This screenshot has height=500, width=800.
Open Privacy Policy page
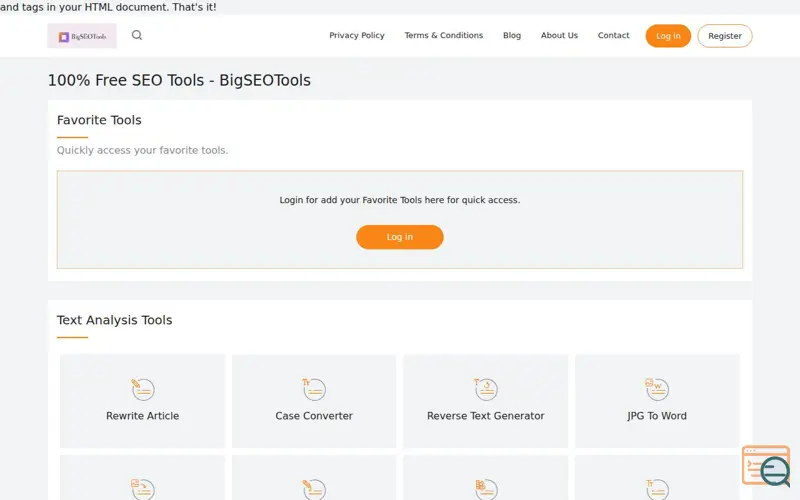pyautogui.click(x=357, y=35)
